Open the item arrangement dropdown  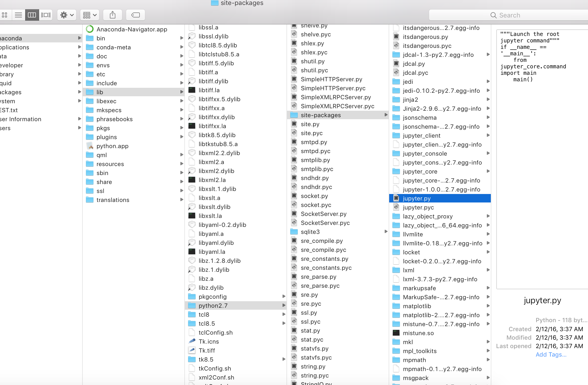pyautogui.click(x=89, y=15)
